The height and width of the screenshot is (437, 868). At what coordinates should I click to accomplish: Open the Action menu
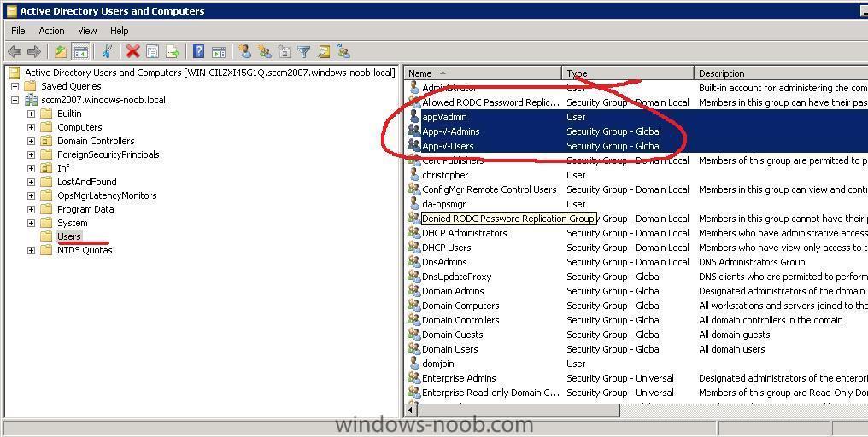51,31
